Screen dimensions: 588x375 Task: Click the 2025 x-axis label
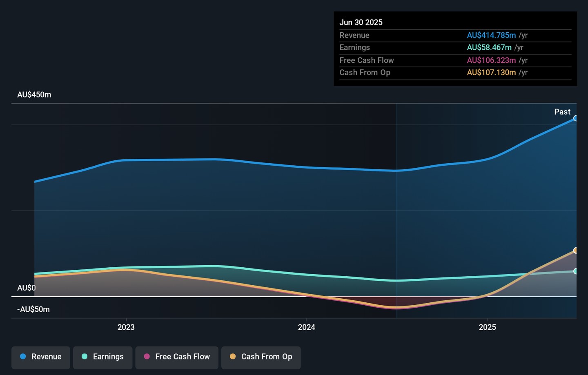pos(487,327)
